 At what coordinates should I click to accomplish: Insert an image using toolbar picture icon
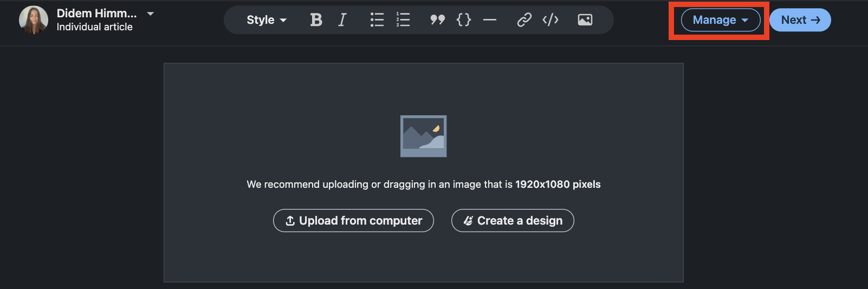click(x=585, y=20)
